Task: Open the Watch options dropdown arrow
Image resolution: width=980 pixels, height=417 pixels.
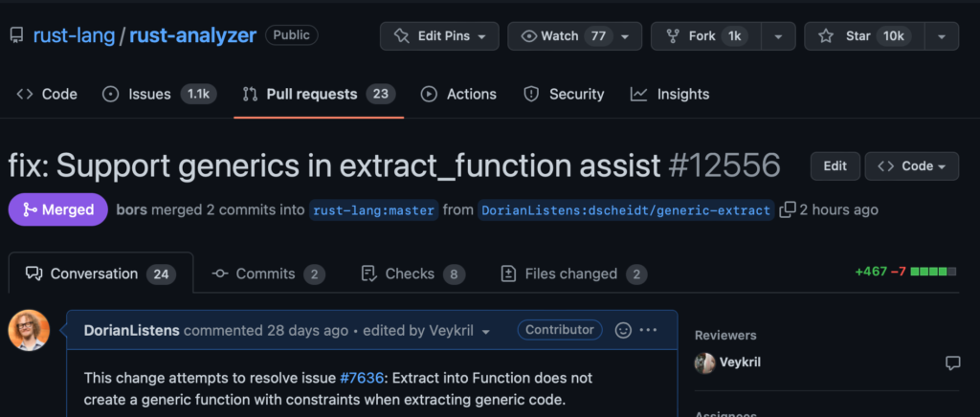Action: pos(626,36)
